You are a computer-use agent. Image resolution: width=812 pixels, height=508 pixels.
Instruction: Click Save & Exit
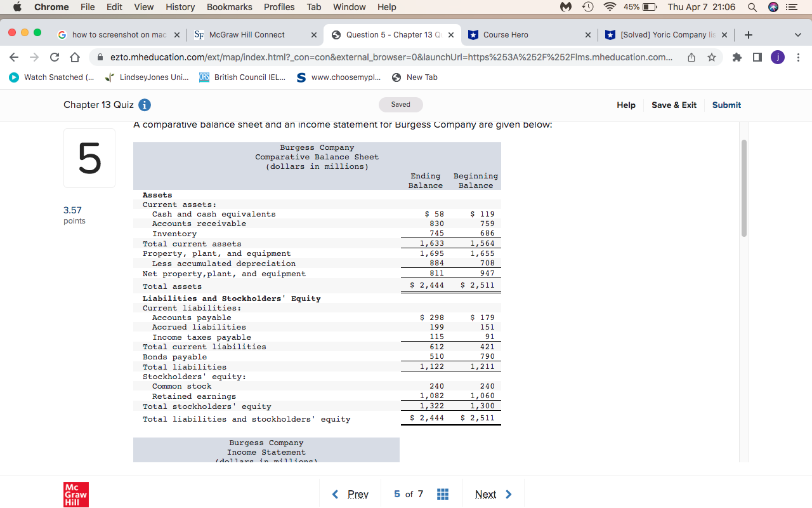pos(674,105)
